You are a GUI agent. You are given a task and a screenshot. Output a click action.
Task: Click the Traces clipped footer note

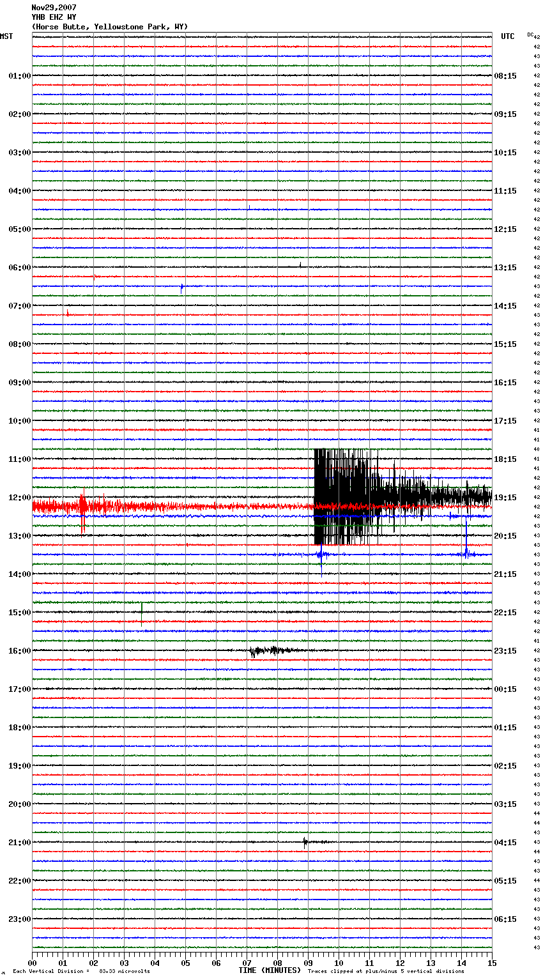coord(386,972)
